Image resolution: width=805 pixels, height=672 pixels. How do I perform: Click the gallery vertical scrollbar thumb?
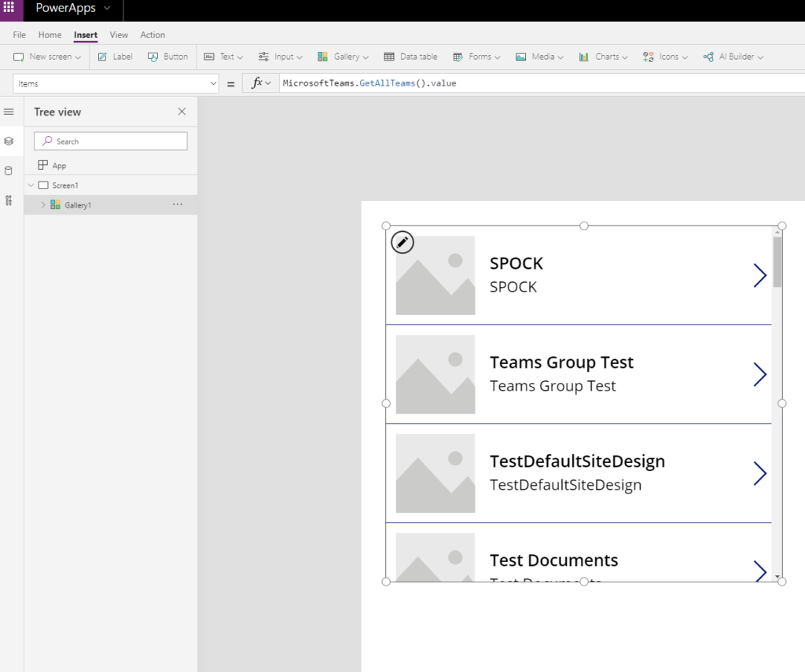(777, 262)
